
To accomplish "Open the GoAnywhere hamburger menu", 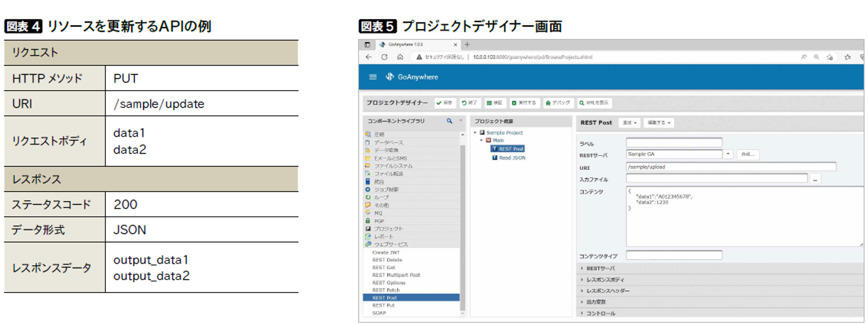I will click(x=372, y=77).
